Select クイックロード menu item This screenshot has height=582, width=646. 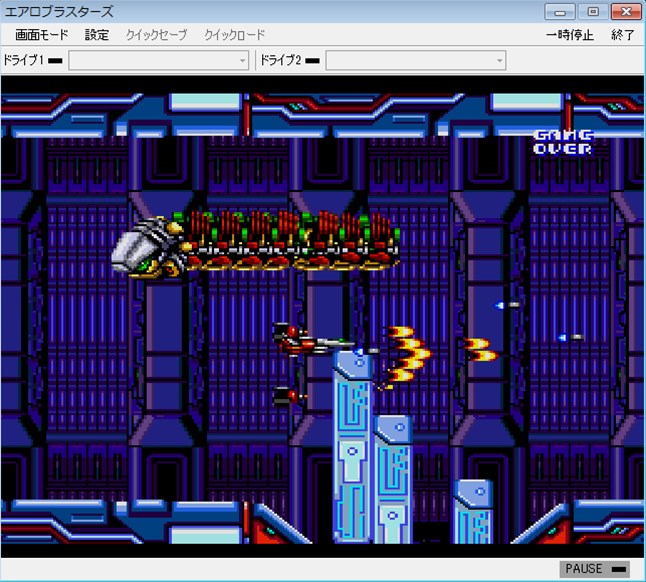click(234, 35)
